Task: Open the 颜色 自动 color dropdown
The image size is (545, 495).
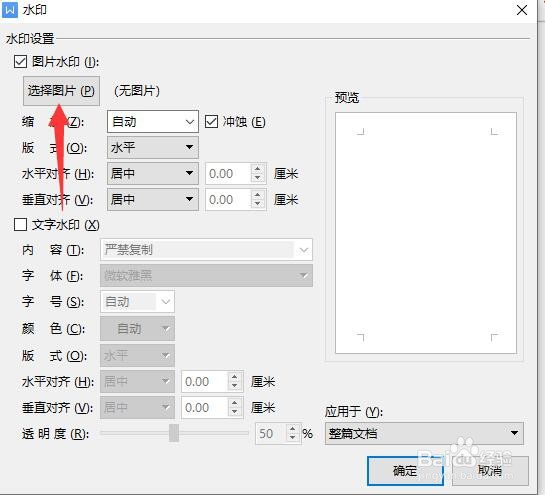Action: pos(138,328)
